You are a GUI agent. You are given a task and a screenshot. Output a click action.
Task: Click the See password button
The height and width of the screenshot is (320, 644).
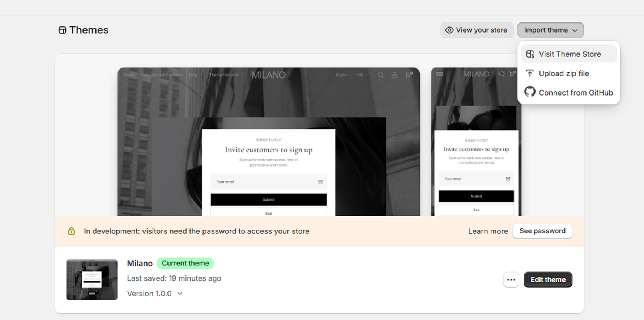(542, 231)
